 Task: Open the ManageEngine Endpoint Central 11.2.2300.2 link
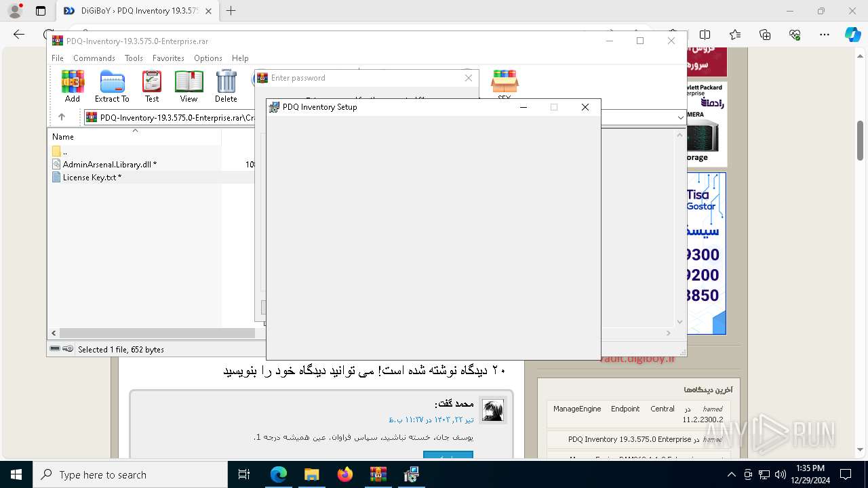pos(638,414)
